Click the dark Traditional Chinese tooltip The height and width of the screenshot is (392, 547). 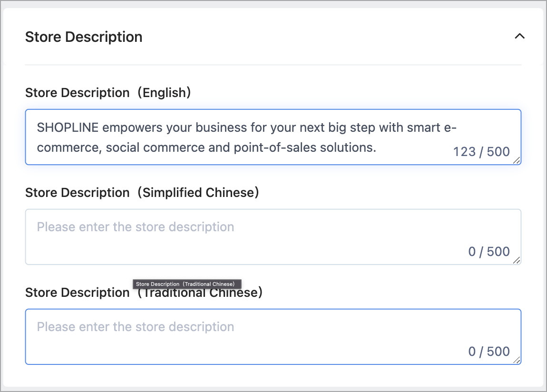tap(187, 284)
